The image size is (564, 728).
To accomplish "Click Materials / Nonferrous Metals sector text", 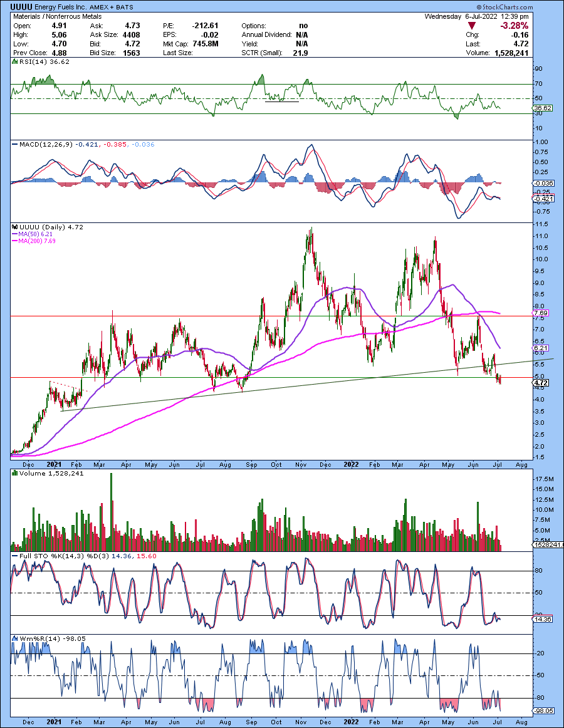I will click(57, 16).
